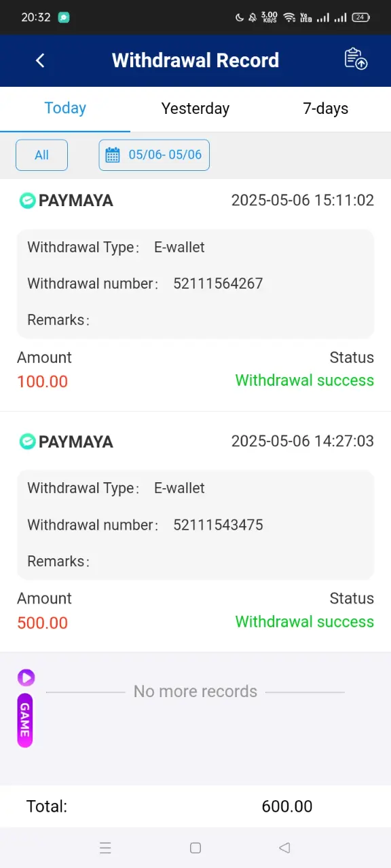
Task: Open the All filter dropdown
Action: click(41, 155)
